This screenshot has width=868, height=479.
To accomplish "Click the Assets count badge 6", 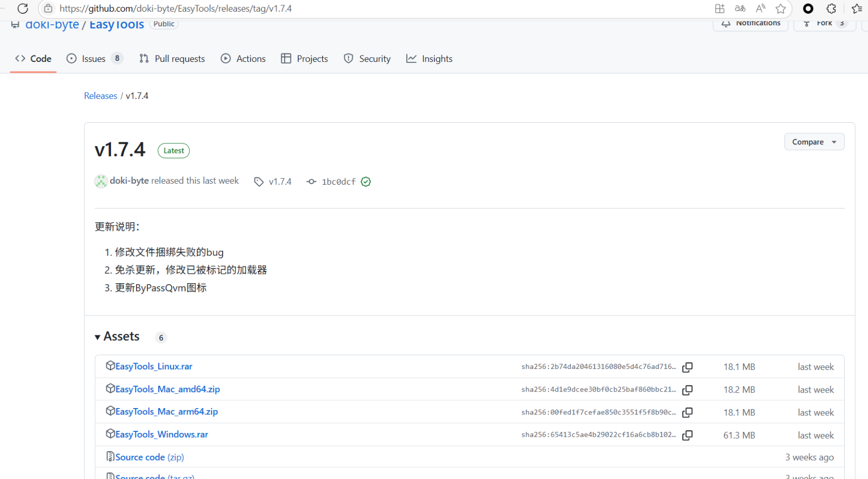I will [x=161, y=338].
